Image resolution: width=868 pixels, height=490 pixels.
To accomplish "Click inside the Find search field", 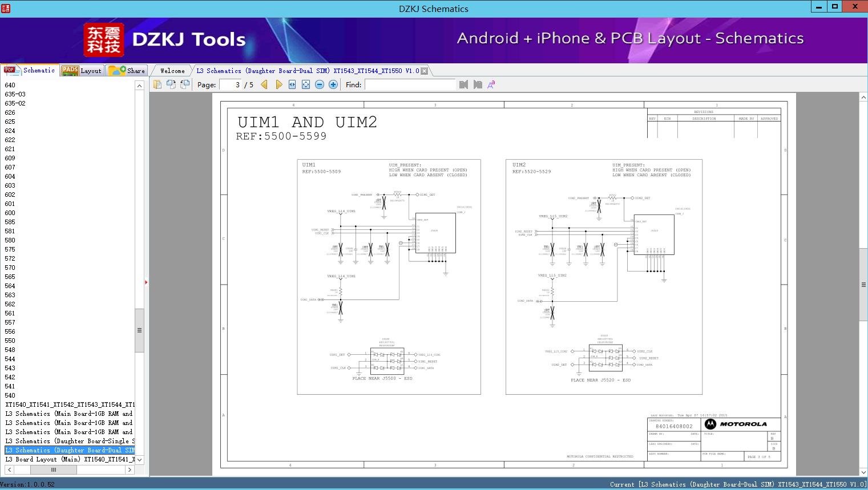I will click(409, 84).
